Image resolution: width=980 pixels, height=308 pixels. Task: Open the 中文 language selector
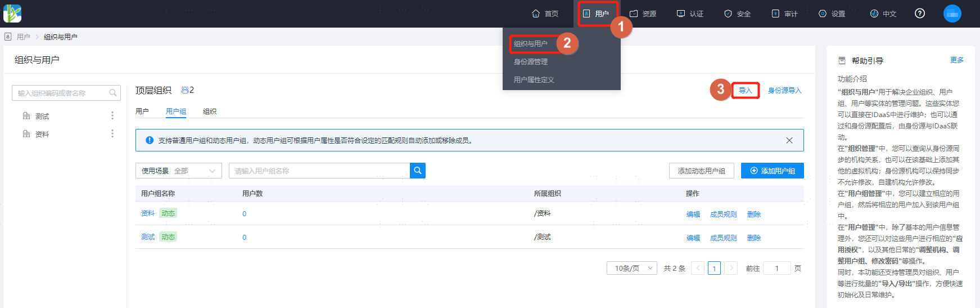(x=883, y=14)
